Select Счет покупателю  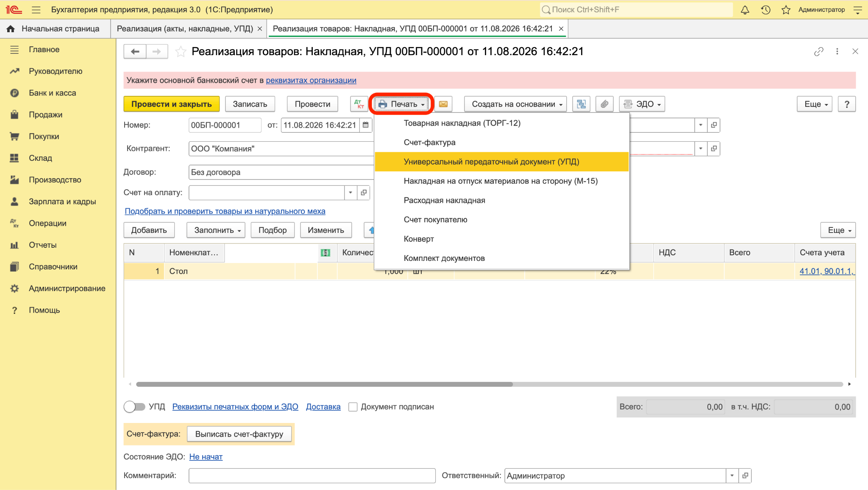502,220
